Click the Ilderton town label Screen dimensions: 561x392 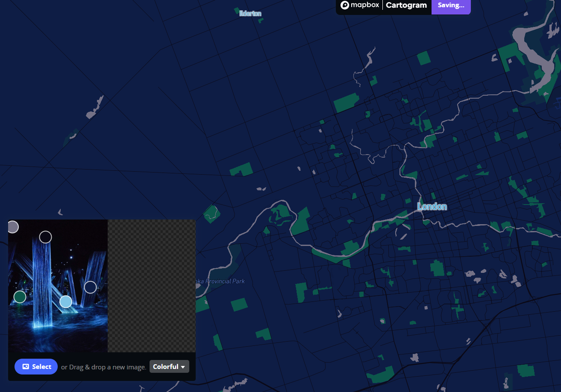[250, 13]
